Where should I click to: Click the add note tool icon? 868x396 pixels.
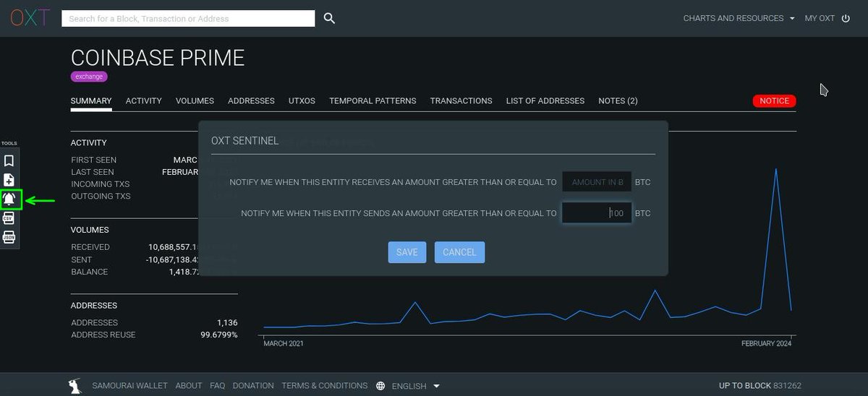(9, 180)
